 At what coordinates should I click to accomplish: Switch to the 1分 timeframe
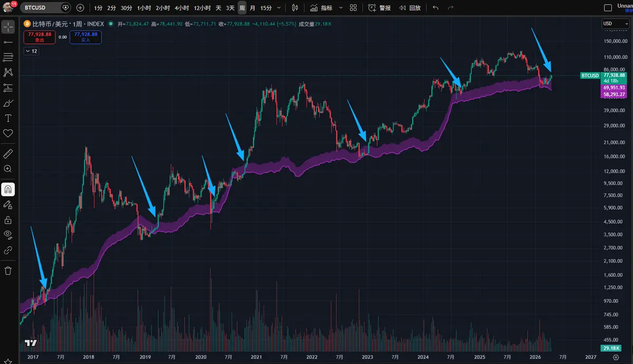[x=98, y=8]
